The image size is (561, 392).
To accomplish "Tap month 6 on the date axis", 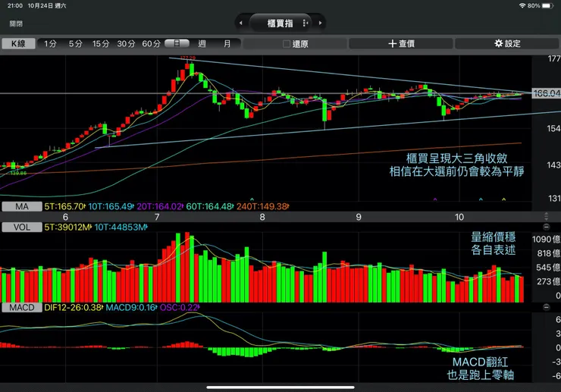I will tap(65, 217).
